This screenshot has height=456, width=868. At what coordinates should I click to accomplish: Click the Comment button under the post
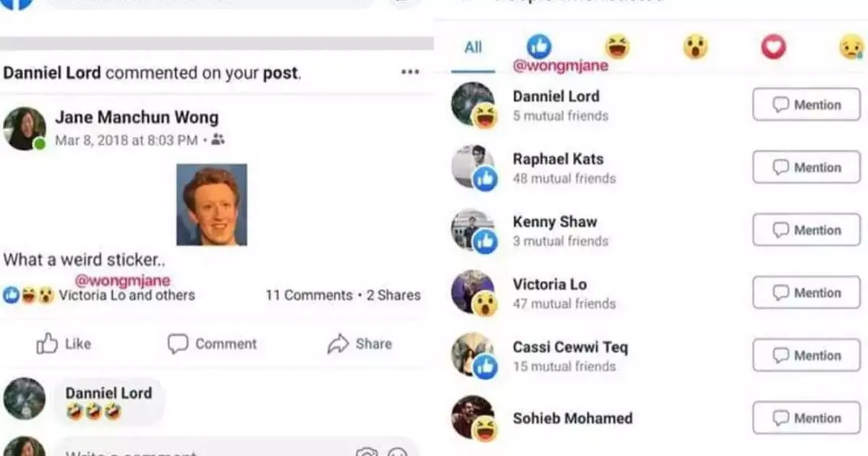[x=212, y=344]
